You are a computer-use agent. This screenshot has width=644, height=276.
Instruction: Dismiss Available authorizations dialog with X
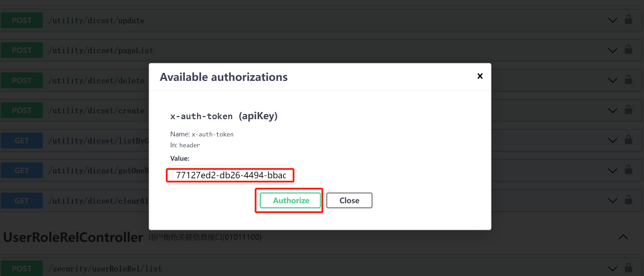tap(480, 76)
